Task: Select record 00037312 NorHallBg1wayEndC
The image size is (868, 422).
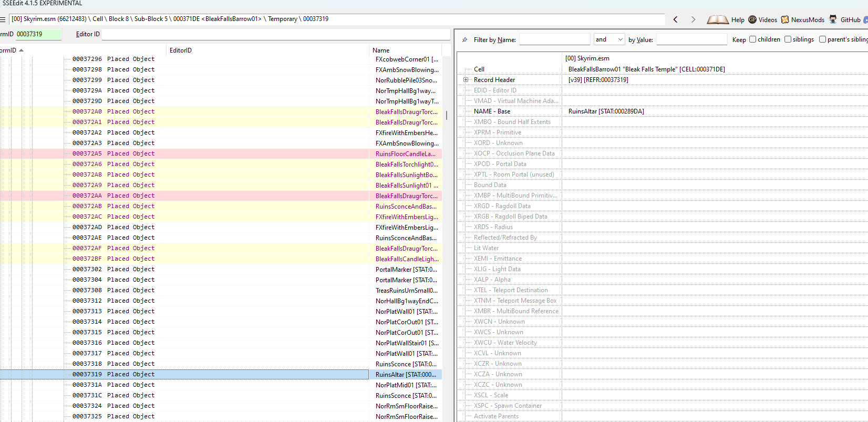Action: (221, 301)
